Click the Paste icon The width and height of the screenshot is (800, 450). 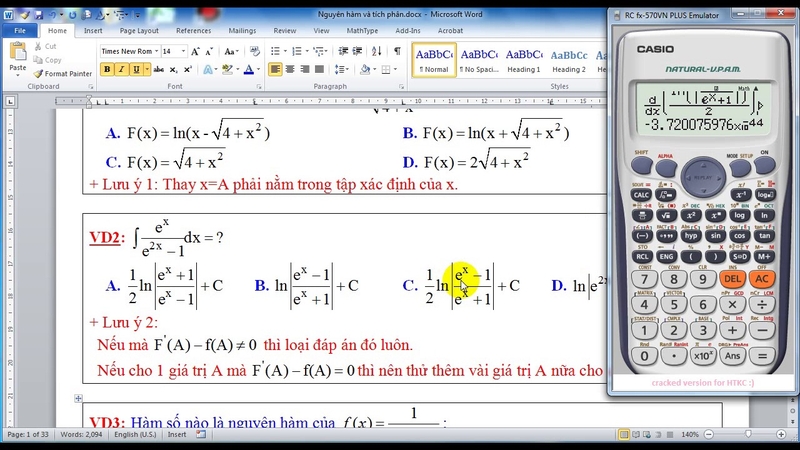(x=17, y=52)
